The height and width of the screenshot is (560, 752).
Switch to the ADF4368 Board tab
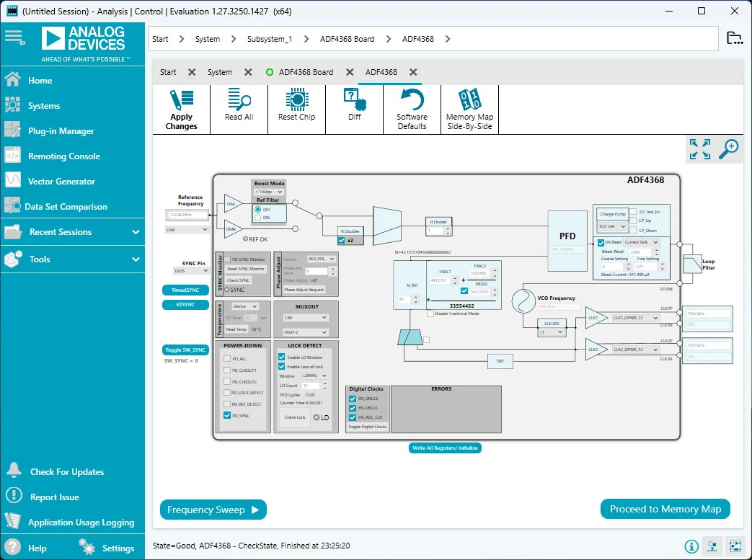(305, 72)
